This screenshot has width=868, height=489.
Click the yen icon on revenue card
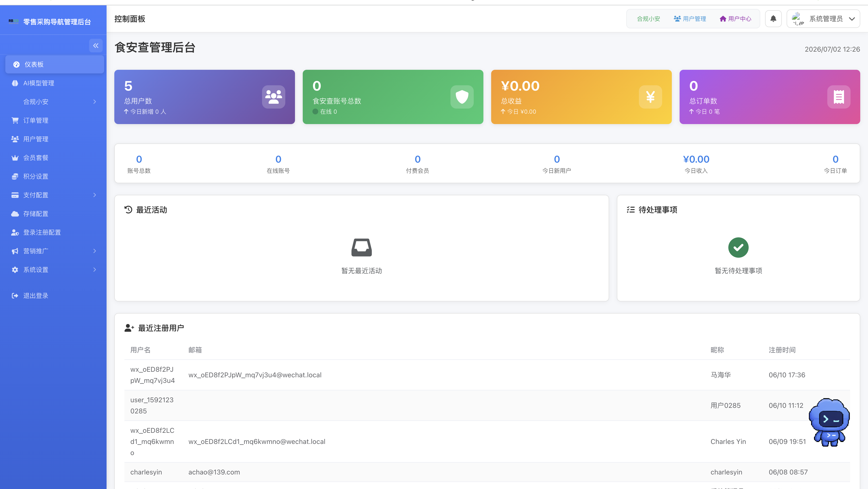click(x=650, y=97)
